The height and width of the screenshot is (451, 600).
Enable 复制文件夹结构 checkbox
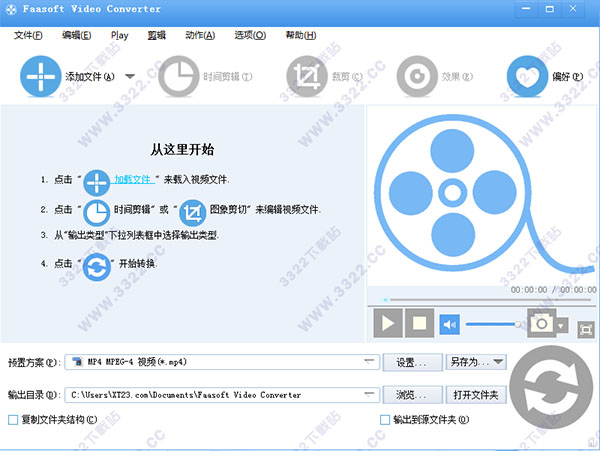coord(13,420)
